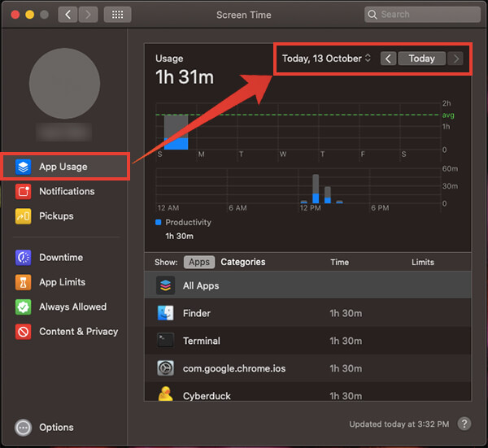
Task: Close the Screen Time window
Action: pos(15,15)
